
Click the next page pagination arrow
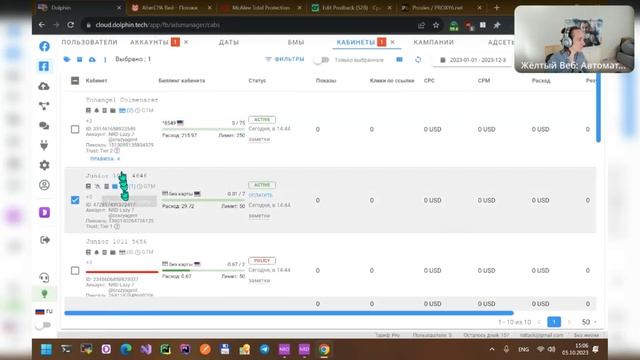tap(569, 322)
